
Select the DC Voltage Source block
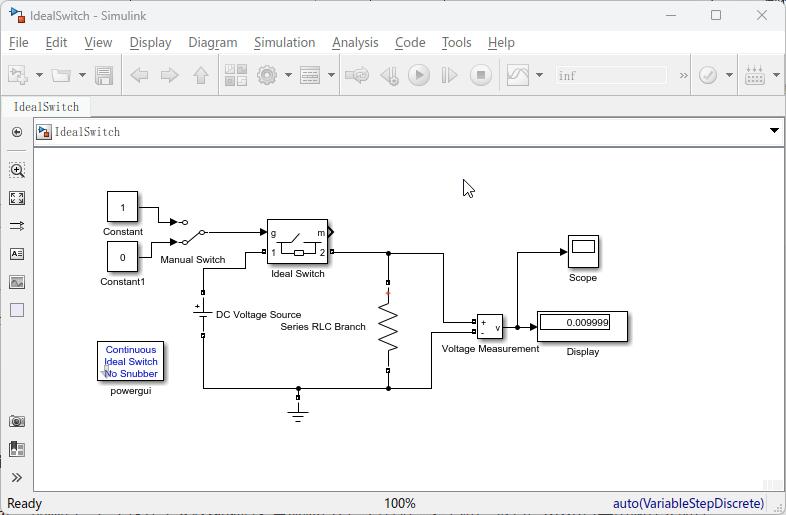coord(203,314)
